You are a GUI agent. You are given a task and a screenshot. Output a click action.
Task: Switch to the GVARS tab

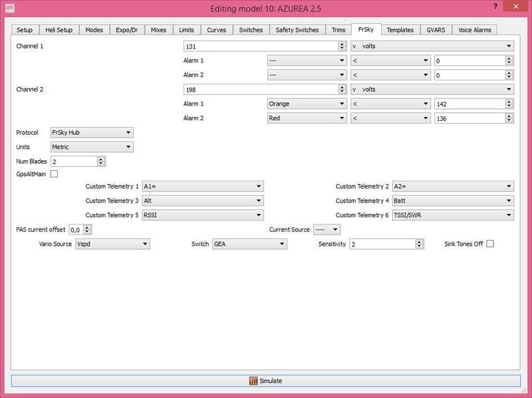pyautogui.click(x=436, y=30)
